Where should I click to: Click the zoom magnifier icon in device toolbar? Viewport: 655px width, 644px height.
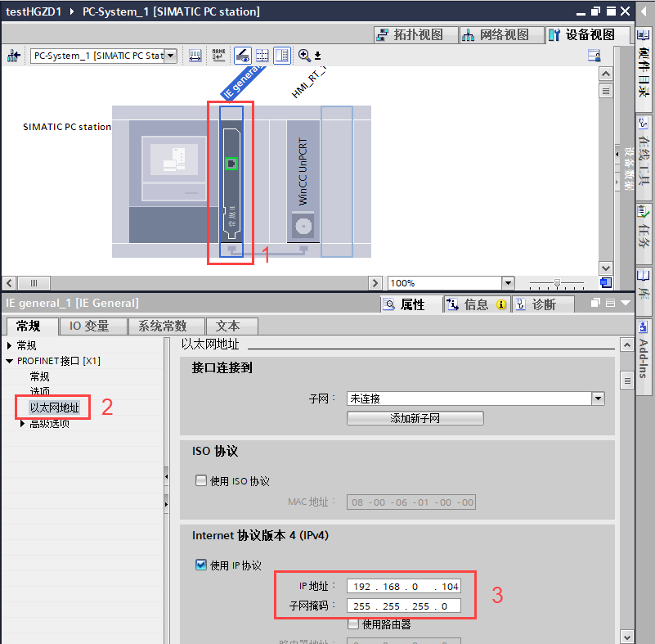[x=304, y=56]
